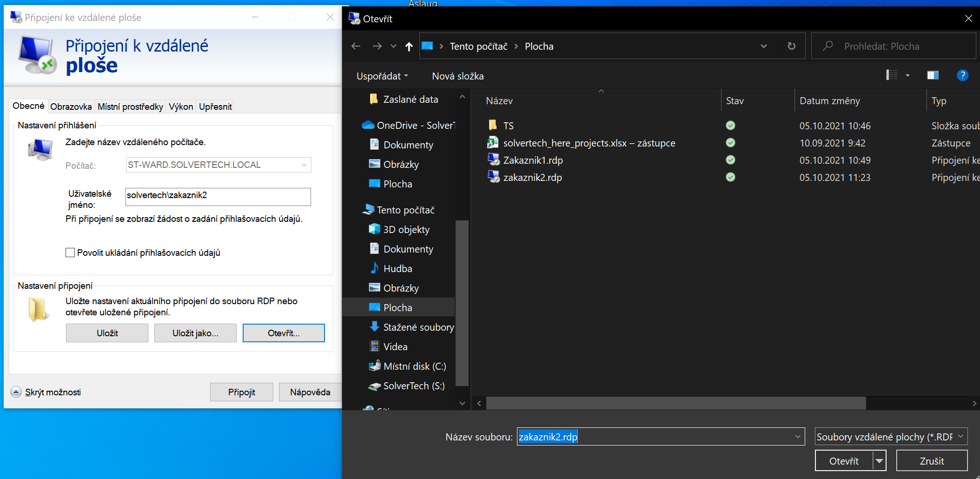Click Uložit button in RDP window
Viewport: 980px width, 479px height.
point(107,333)
